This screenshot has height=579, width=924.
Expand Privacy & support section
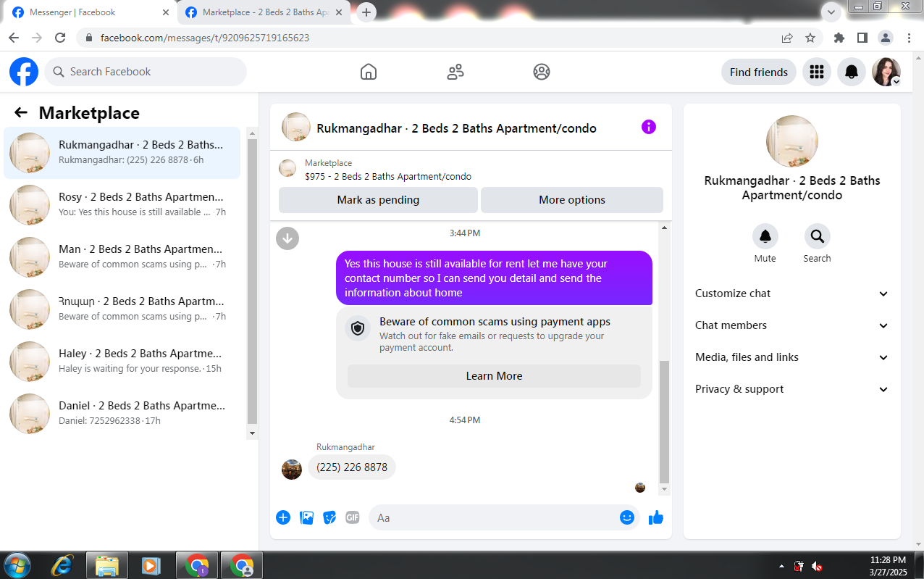point(792,389)
